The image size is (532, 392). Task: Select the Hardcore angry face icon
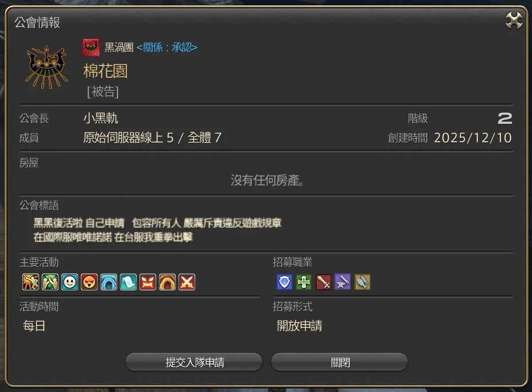click(89, 282)
